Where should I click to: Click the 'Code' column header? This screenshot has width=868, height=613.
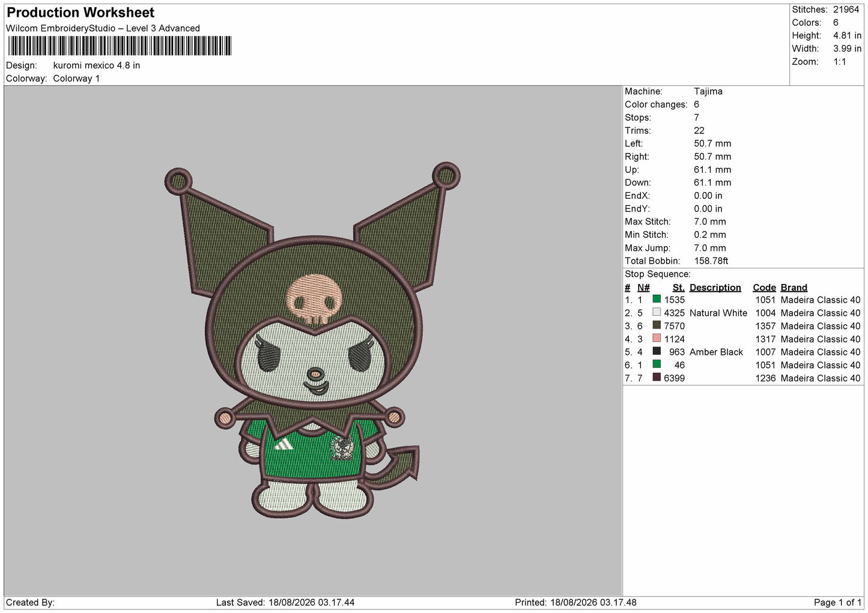pos(764,288)
